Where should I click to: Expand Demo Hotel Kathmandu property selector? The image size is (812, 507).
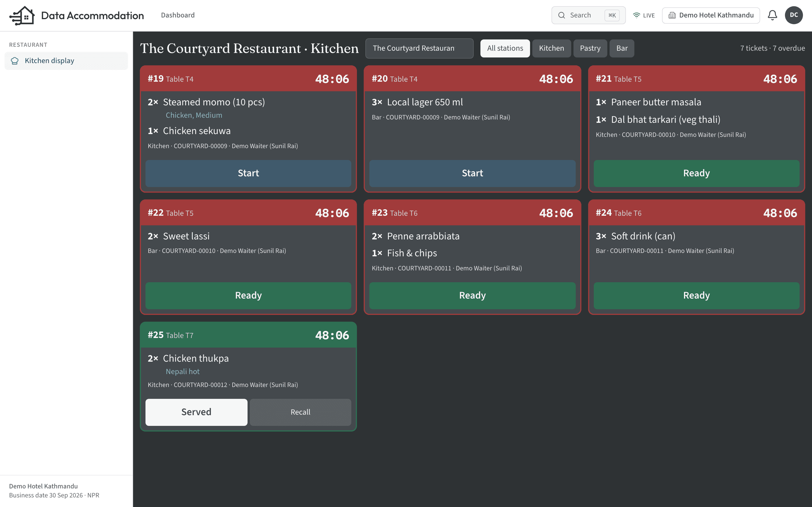point(711,15)
